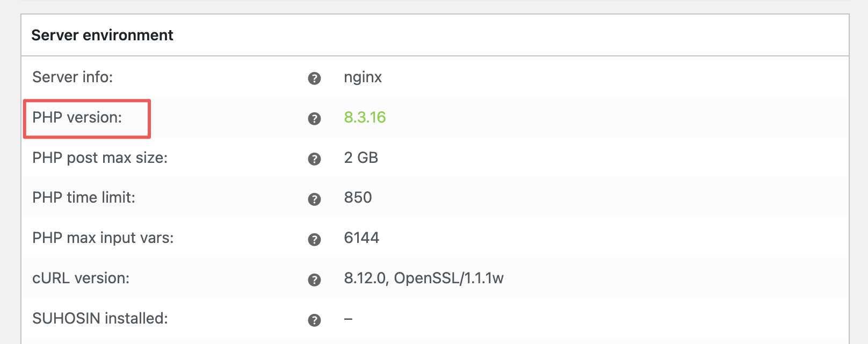The width and height of the screenshot is (868, 344).
Task: Select the nginx server info value
Action: [x=363, y=78]
